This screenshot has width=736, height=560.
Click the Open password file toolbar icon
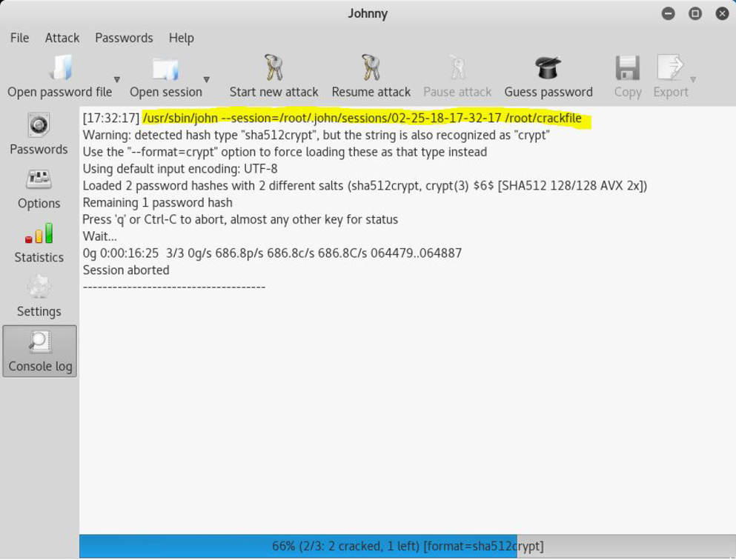[x=60, y=68]
